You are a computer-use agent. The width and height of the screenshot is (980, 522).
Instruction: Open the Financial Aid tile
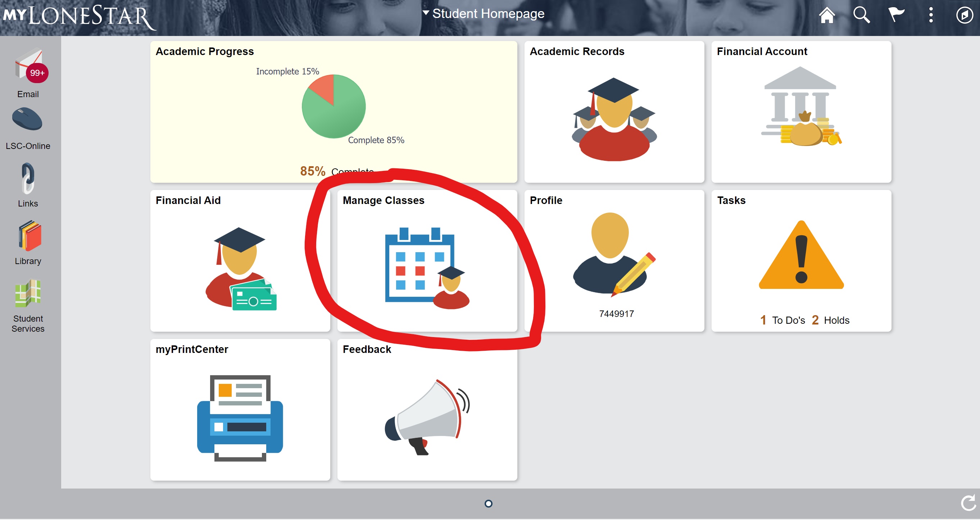pos(240,263)
